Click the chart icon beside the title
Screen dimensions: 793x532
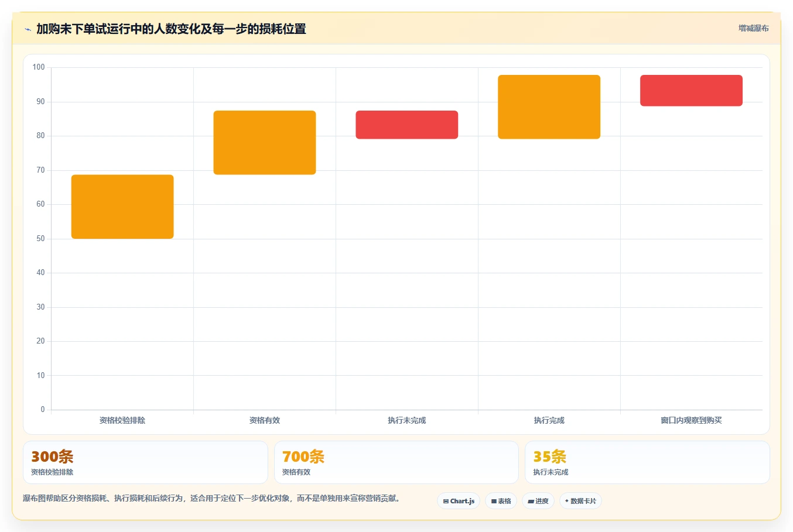pyautogui.click(x=28, y=29)
